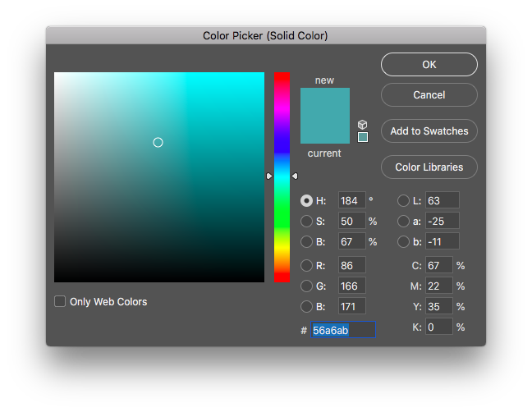
Task: Click the small web-safe color swatch below the cube
Action: [363, 137]
